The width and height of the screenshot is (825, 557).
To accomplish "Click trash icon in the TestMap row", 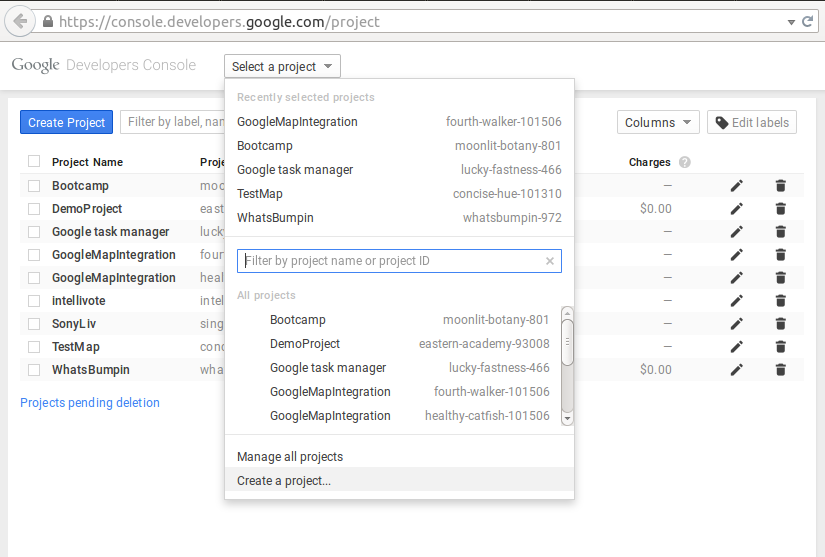I will pos(781,347).
